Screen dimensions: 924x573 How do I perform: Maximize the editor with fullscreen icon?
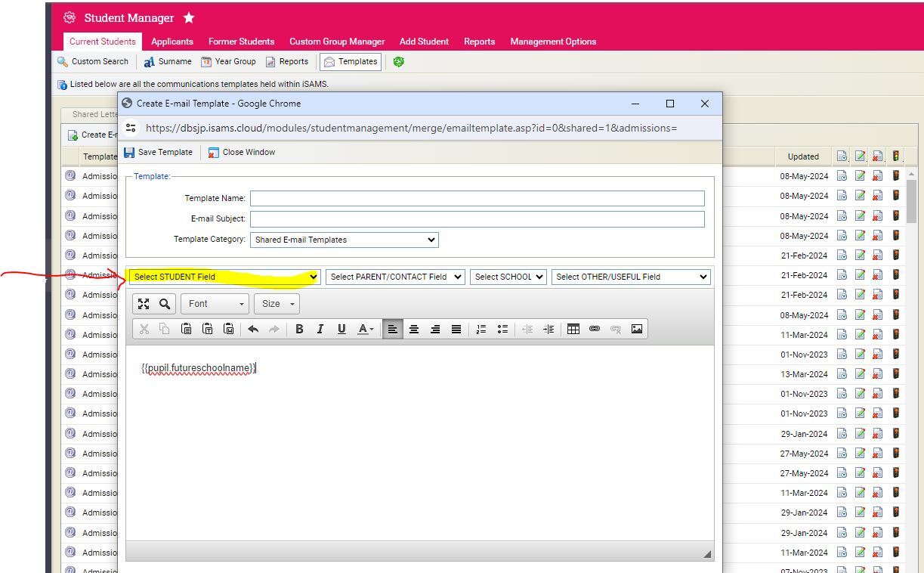(144, 304)
